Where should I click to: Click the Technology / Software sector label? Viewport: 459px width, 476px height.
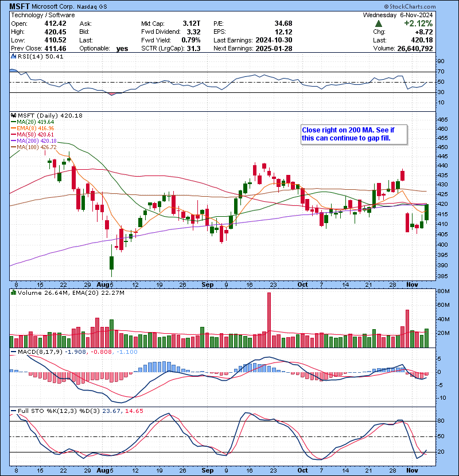pos(43,15)
